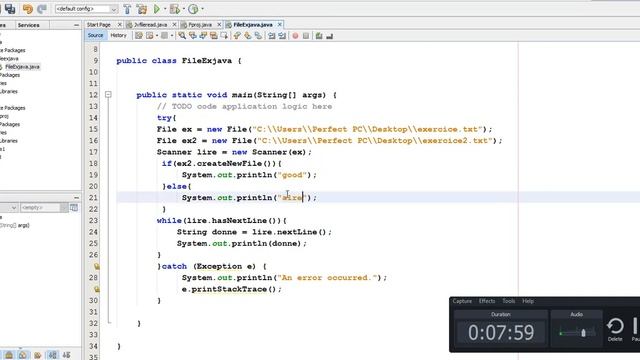Click the Comment lines icon
The height and width of the screenshot is (360, 640).
(x=319, y=36)
